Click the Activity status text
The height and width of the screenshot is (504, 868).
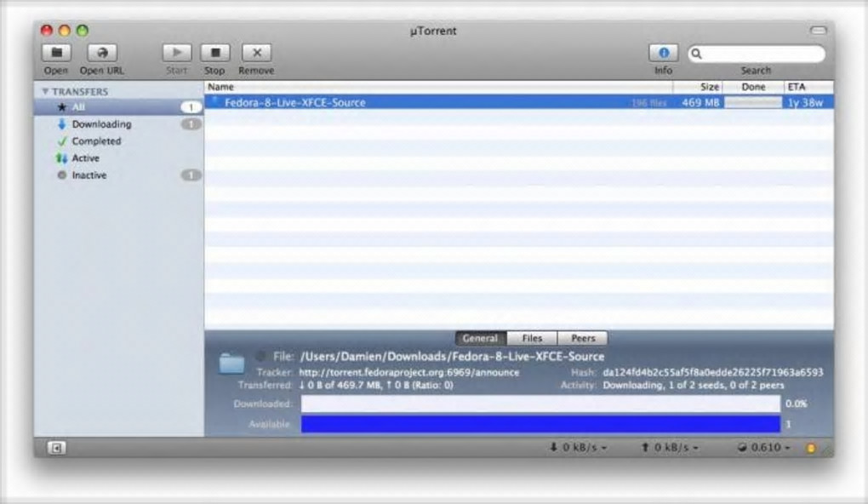[693, 386]
